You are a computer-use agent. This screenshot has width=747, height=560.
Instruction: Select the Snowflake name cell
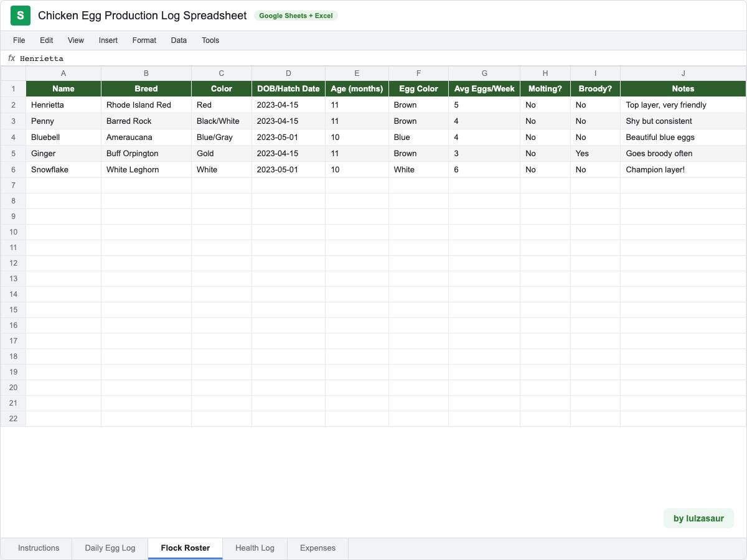tap(63, 170)
